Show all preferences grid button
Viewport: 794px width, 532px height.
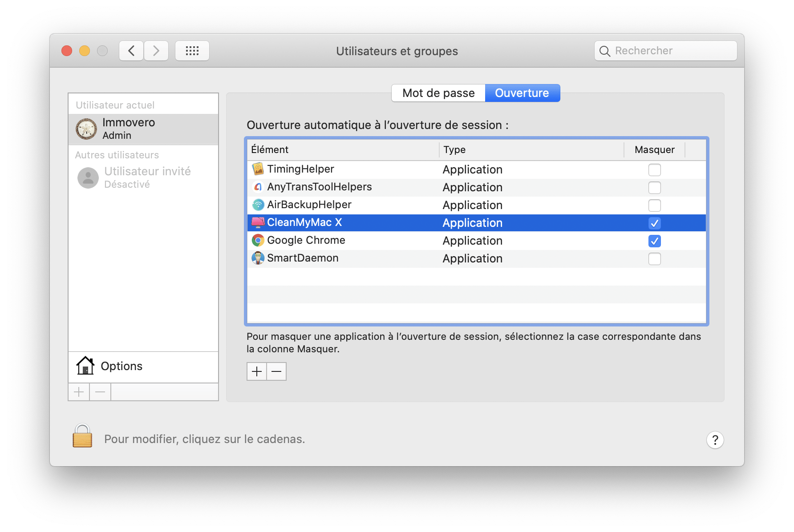click(x=192, y=51)
